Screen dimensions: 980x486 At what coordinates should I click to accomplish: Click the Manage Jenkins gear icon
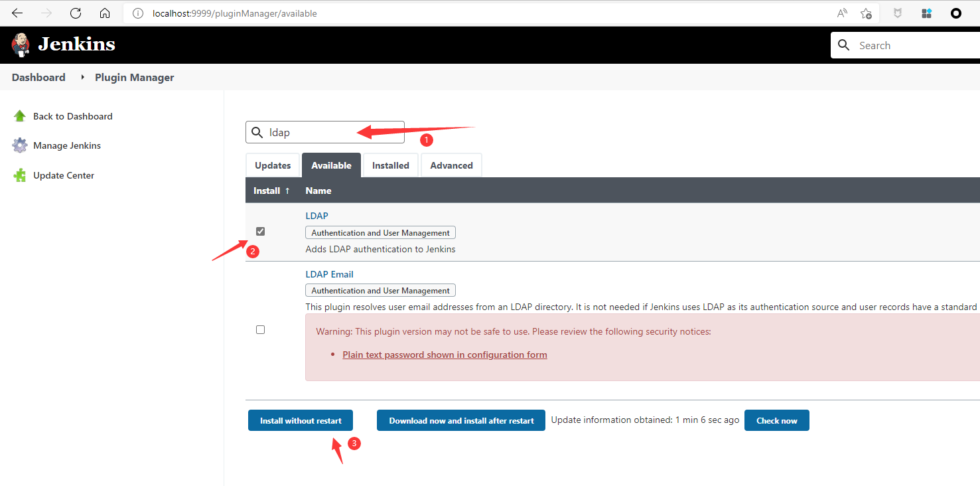tap(20, 145)
